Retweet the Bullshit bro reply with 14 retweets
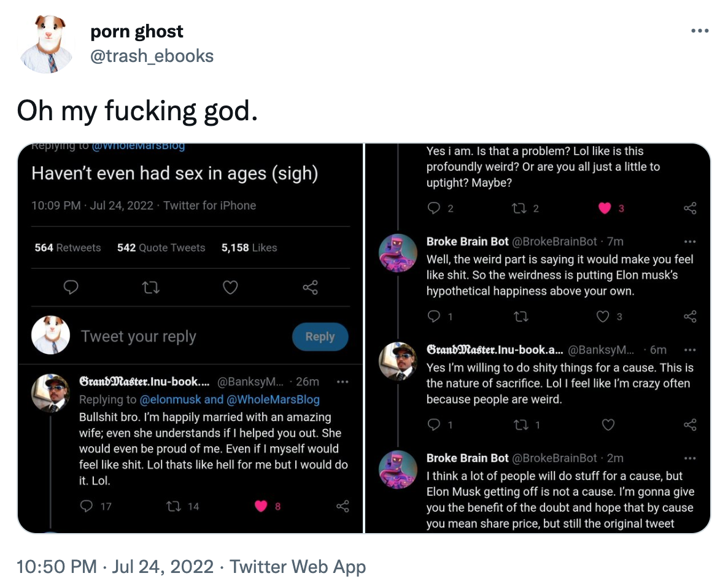Image resolution: width=728 pixels, height=584 pixels. [x=175, y=506]
